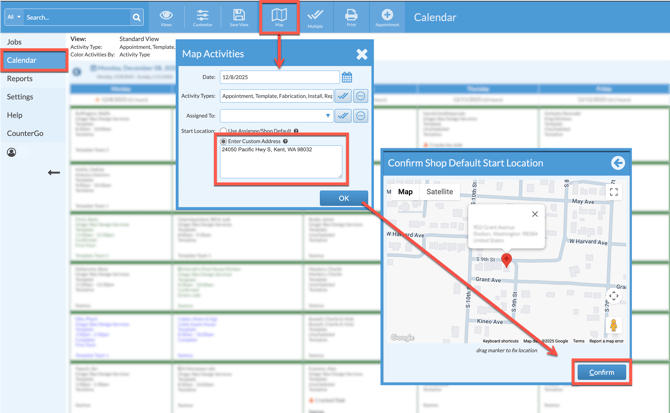Image resolution: width=670 pixels, height=413 pixels.
Task: Open the All search filter dropdown
Action: pyautogui.click(x=14, y=17)
